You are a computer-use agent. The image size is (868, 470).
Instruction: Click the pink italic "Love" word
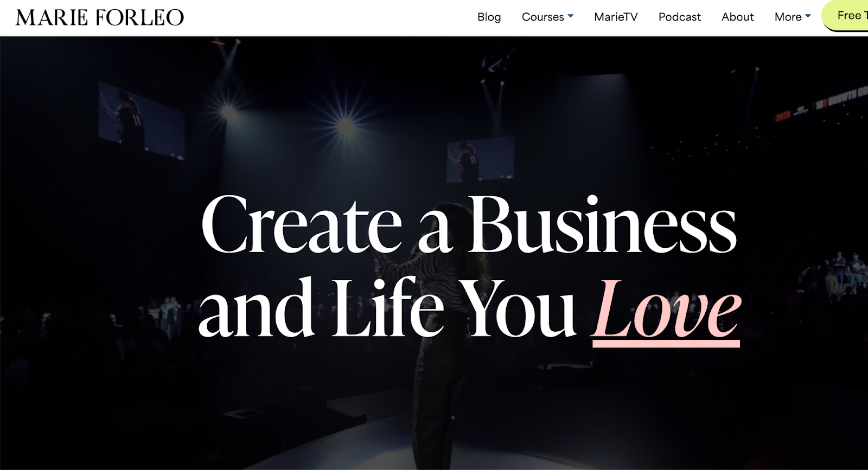667,308
